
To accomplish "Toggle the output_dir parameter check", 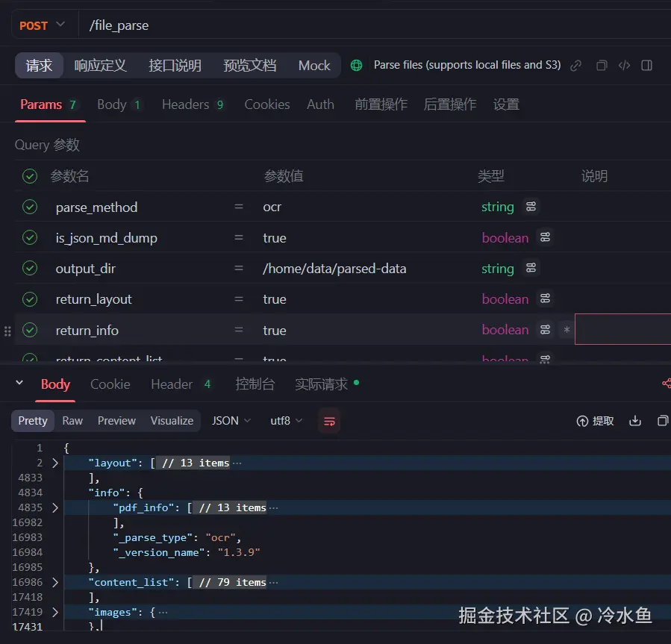I will 30,269.
